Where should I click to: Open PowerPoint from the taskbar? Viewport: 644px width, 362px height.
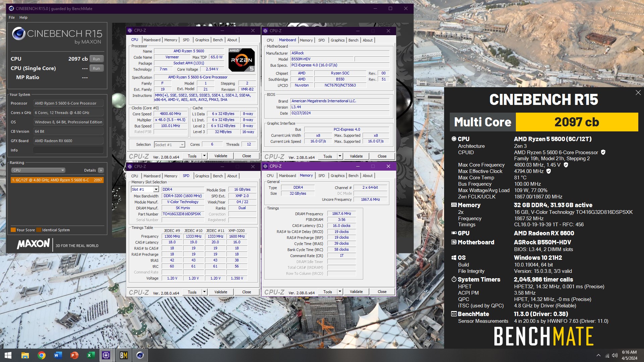[x=74, y=355]
